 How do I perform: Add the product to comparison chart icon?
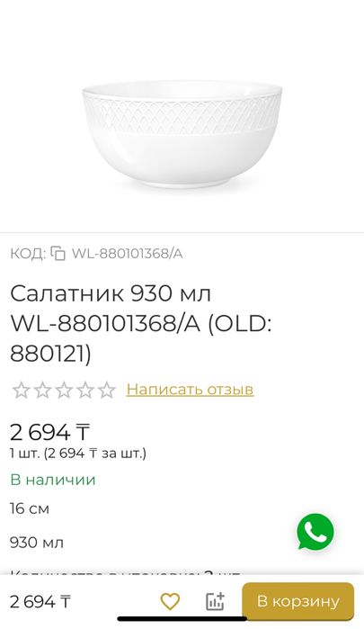click(216, 601)
